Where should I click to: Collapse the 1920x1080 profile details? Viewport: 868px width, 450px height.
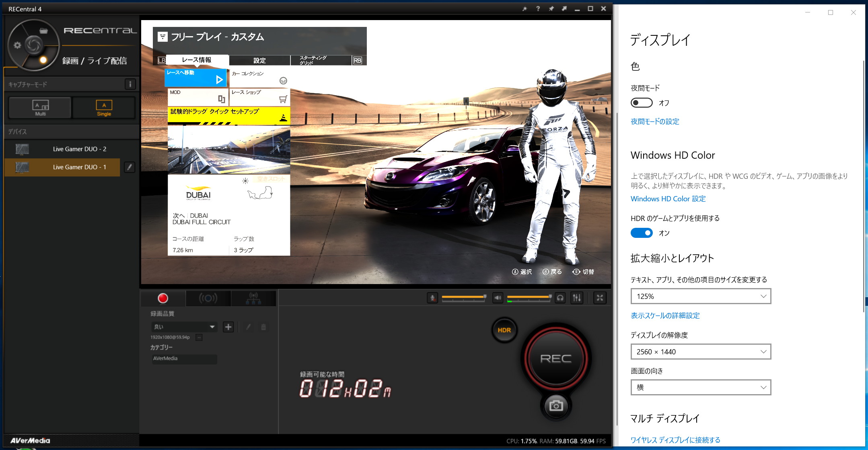pyautogui.click(x=199, y=337)
